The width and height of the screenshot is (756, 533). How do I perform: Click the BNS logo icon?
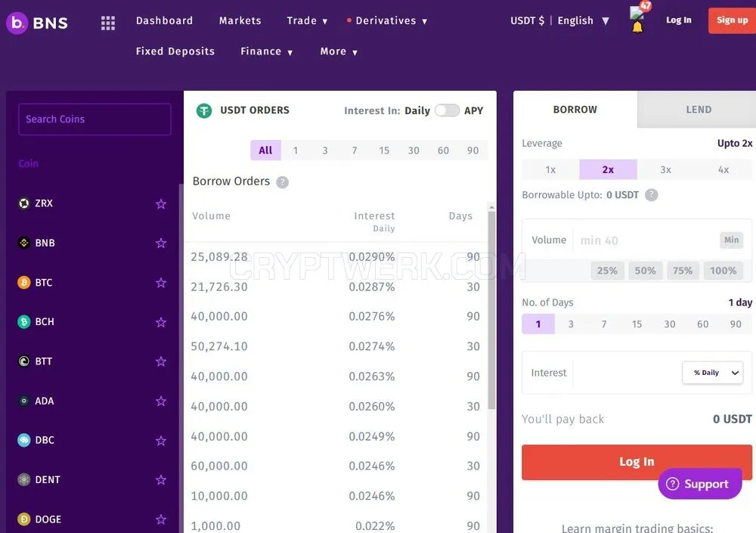17,23
